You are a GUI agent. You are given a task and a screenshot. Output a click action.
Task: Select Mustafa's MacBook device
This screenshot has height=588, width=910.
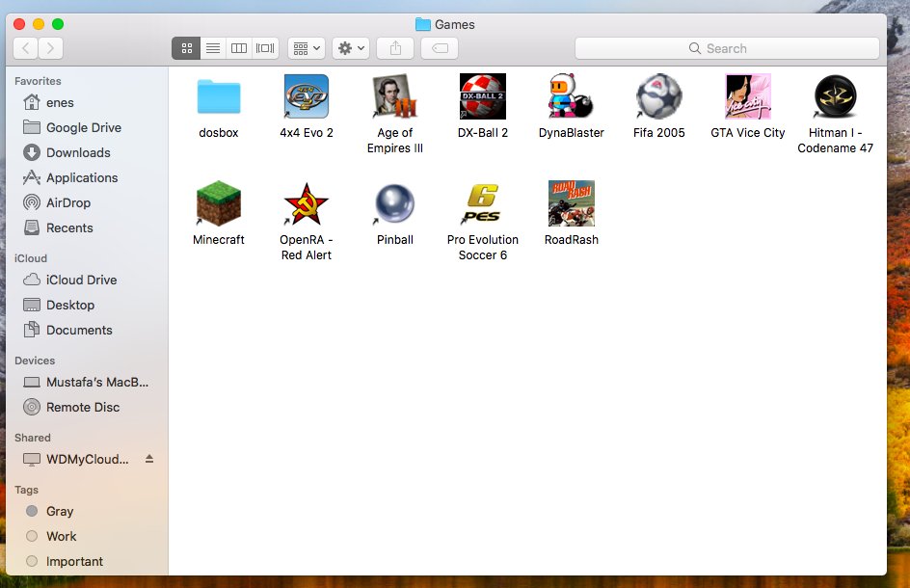[87, 382]
